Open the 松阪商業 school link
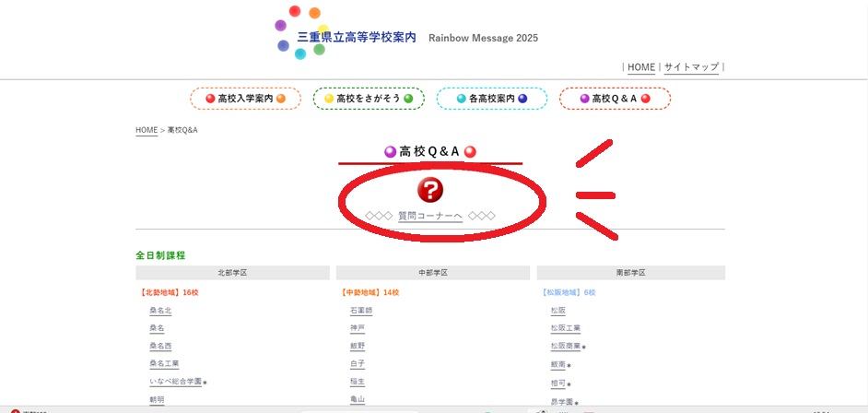Screen dimensions: 868x413 click(565, 346)
